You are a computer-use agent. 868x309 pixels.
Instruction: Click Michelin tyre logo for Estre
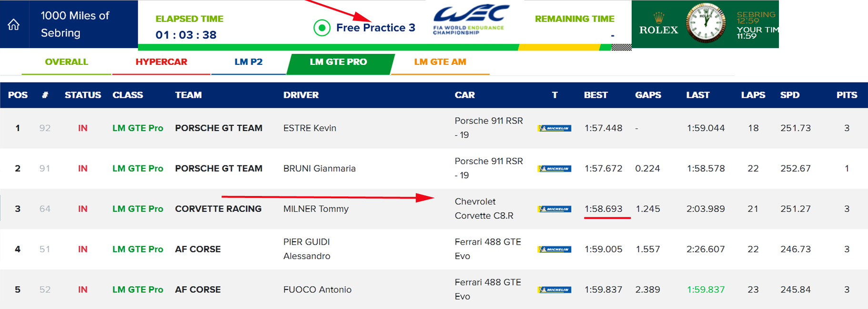point(555,128)
